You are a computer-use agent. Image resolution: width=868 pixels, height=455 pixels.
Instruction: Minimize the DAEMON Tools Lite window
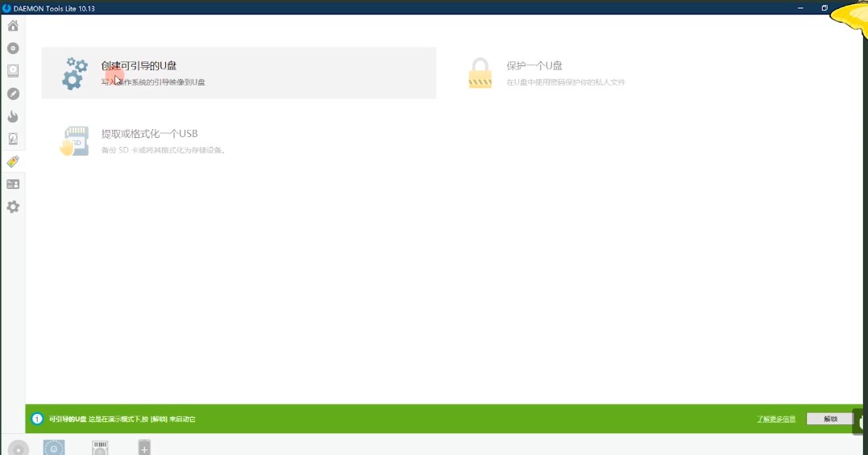click(800, 8)
